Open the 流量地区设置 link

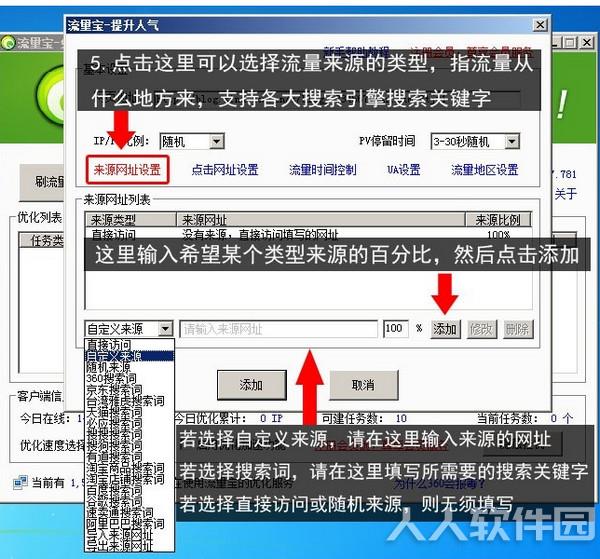click(x=484, y=169)
